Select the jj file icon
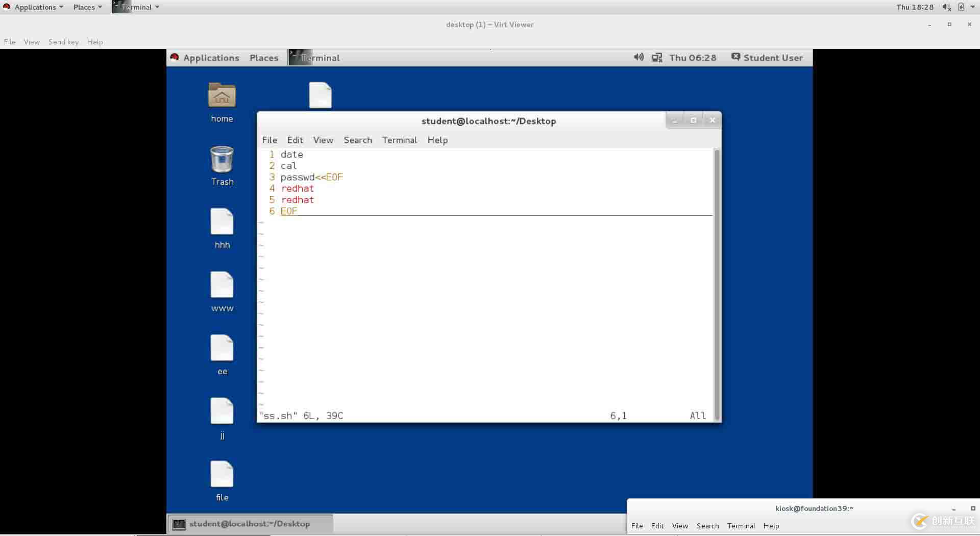Screen dimensions: 980x536 pos(222,412)
